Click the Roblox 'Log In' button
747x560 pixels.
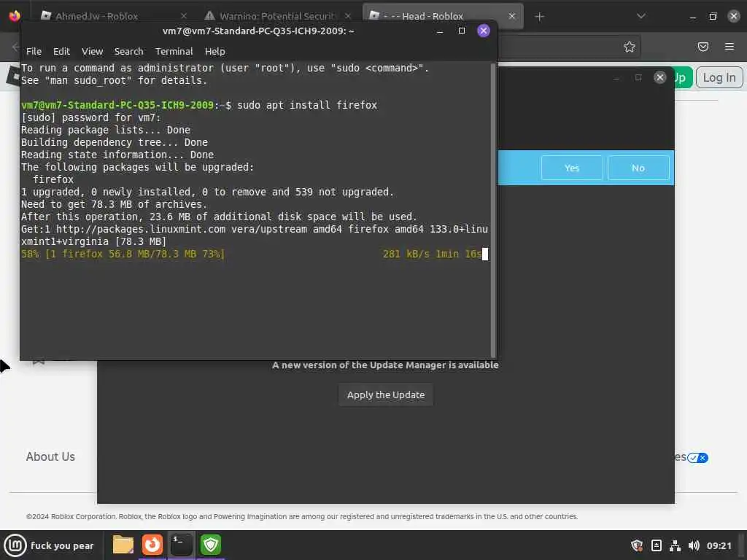coord(719,77)
